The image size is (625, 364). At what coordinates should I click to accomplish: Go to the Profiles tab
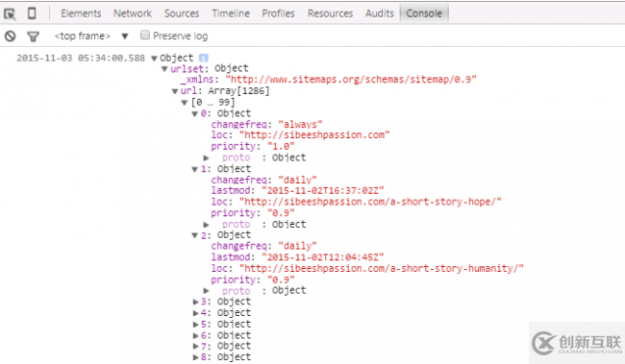tap(278, 13)
